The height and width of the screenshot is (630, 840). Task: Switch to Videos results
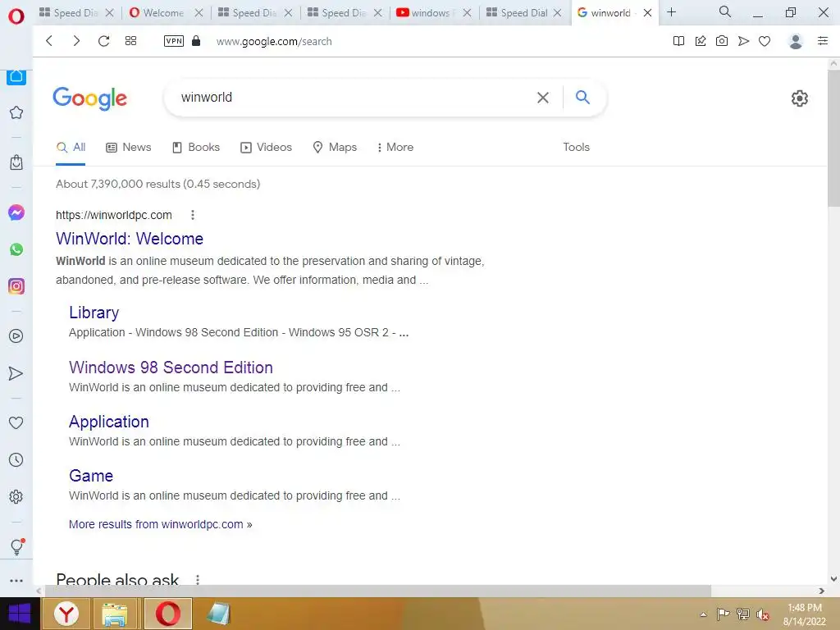[x=267, y=148]
